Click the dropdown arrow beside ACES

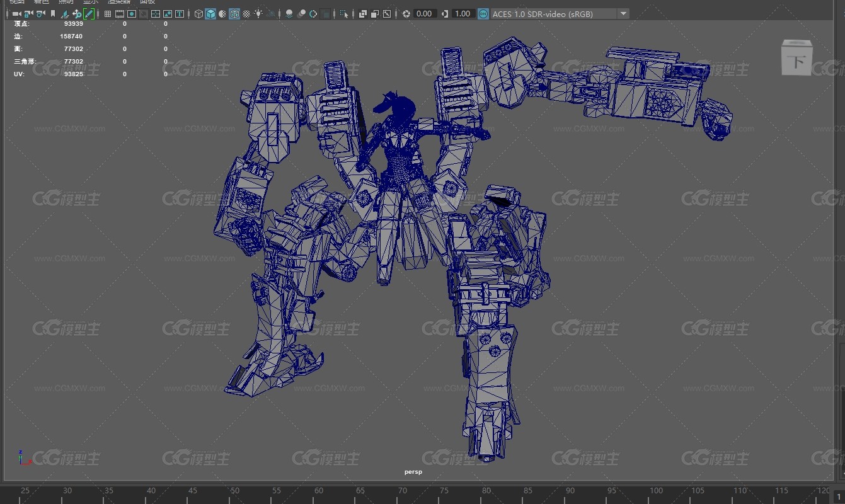tap(623, 14)
